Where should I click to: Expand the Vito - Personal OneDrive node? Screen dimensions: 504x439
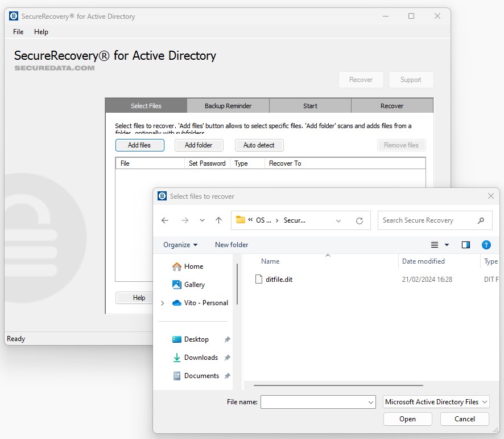click(163, 303)
